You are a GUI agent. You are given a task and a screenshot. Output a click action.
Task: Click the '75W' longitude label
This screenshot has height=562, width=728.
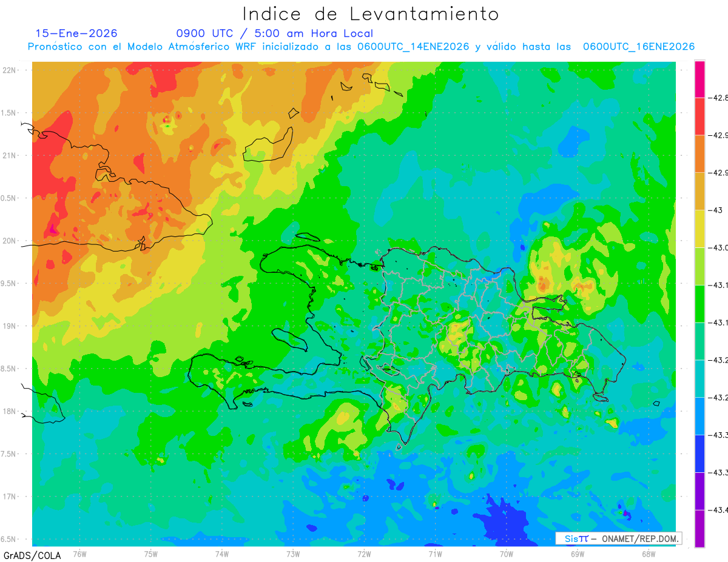tap(151, 553)
